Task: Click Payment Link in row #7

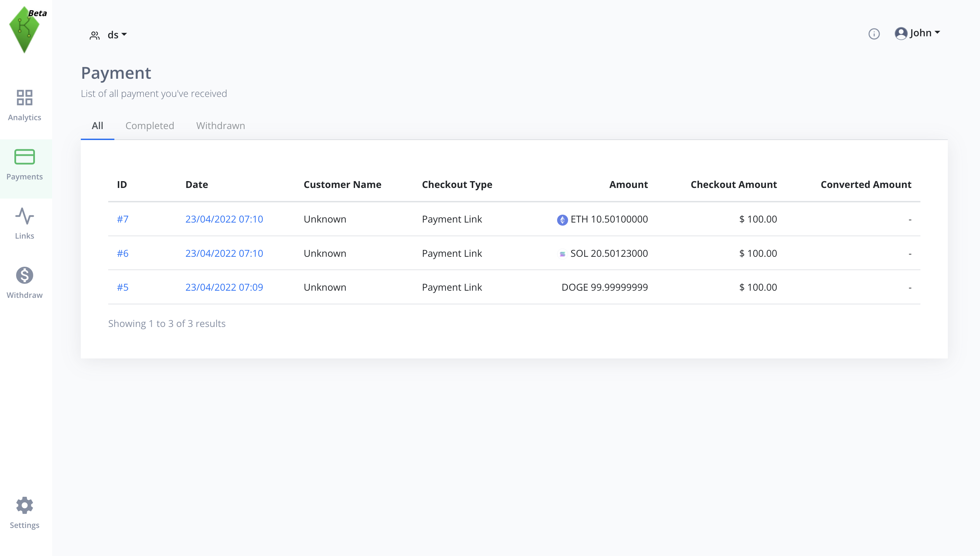Action: [x=452, y=219]
